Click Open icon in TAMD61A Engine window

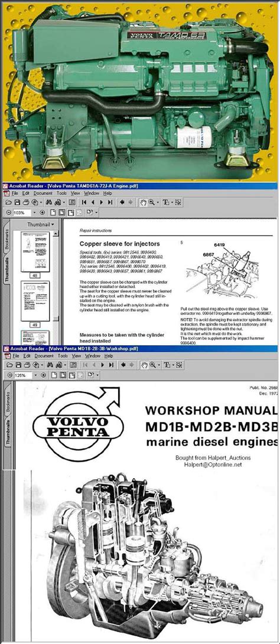[9, 202]
